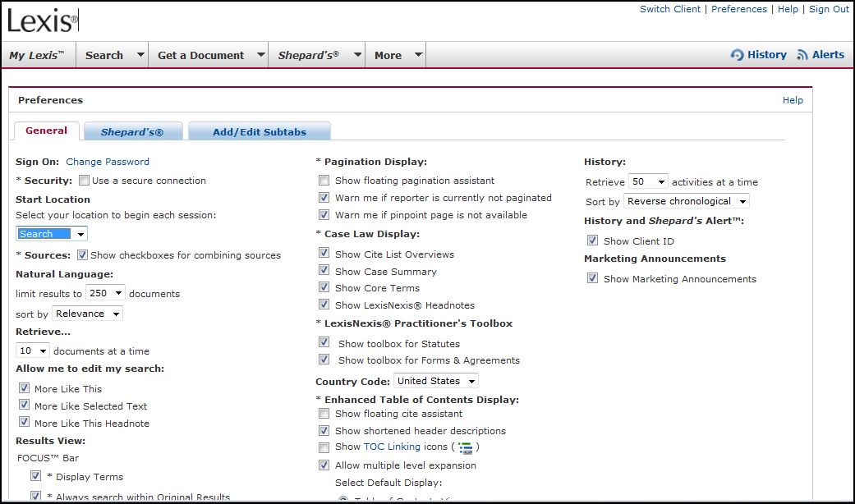This screenshot has height=504, width=855.
Task: Click the Lexis logo
Action: [43, 19]
